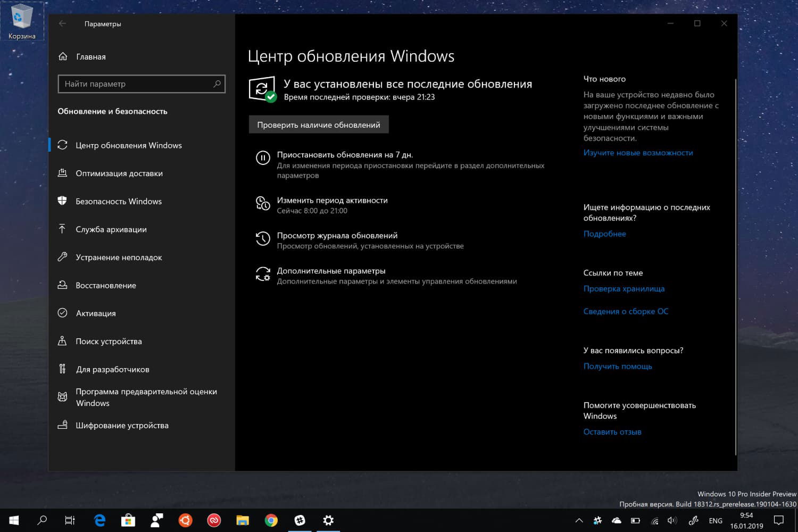798x532 pixels.
Task: Open Безопасность Windows shield icon
Action: [x=63, y=201]
